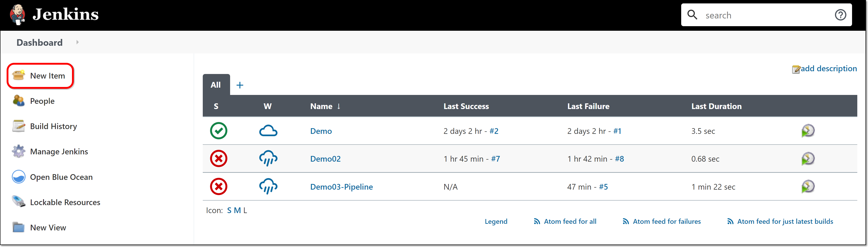The width and height of the screenshot is (868, 247).
Task: Click add description link
Action: pyautogui.click(x=829, y=69)
